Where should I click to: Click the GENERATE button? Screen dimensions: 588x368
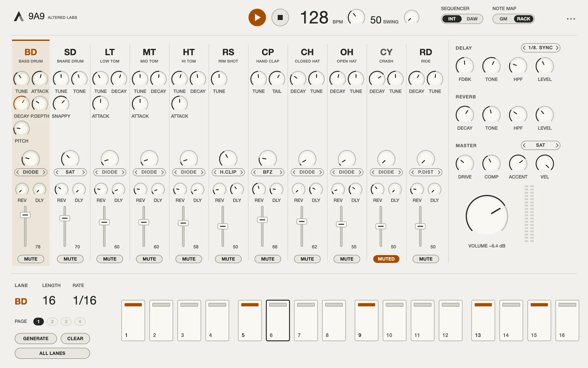tap(36, 338)
